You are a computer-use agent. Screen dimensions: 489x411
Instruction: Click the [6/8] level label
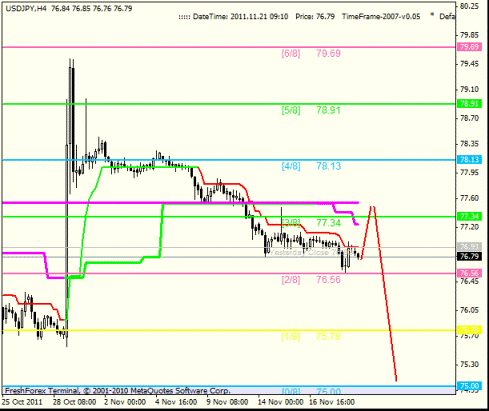291,53
